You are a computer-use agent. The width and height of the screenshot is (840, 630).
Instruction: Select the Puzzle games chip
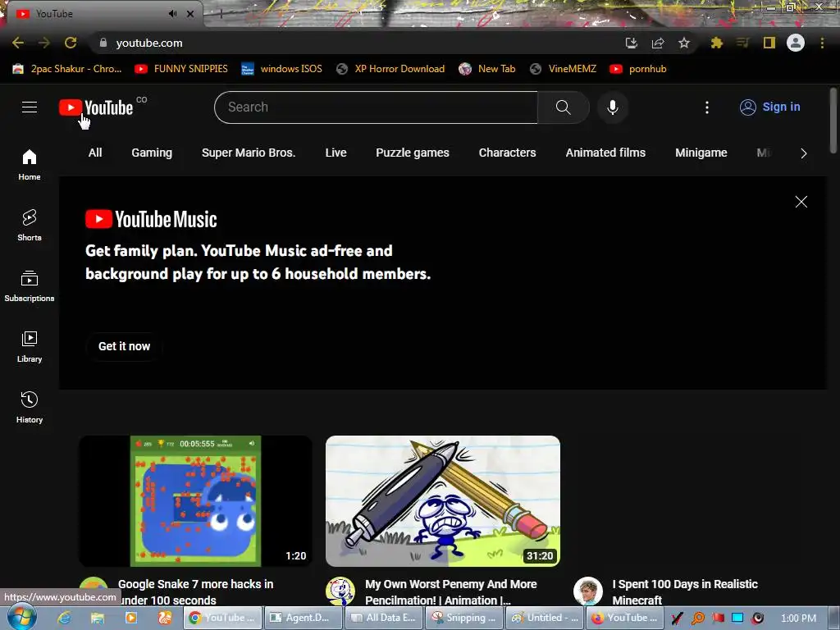click(413, 153)
